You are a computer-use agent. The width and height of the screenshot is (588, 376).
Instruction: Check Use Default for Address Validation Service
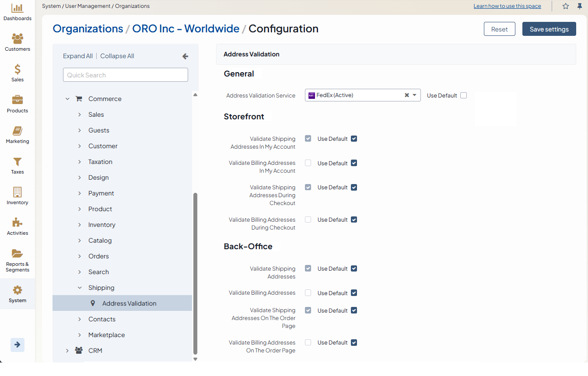click(464, 95)
